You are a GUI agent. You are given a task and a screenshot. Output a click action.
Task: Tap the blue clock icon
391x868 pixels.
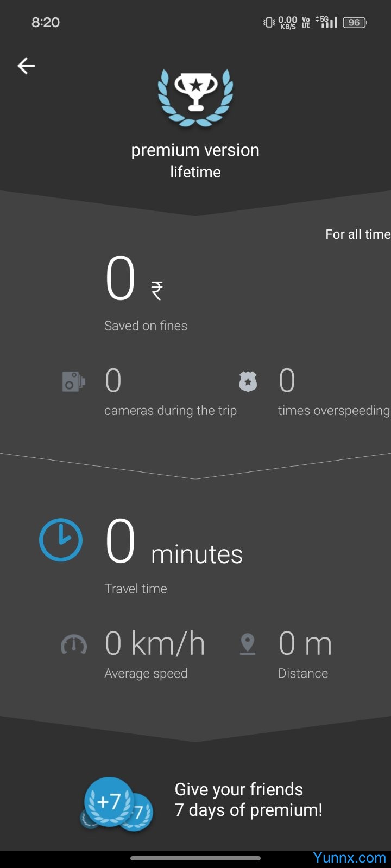click(x=61, y=540)
